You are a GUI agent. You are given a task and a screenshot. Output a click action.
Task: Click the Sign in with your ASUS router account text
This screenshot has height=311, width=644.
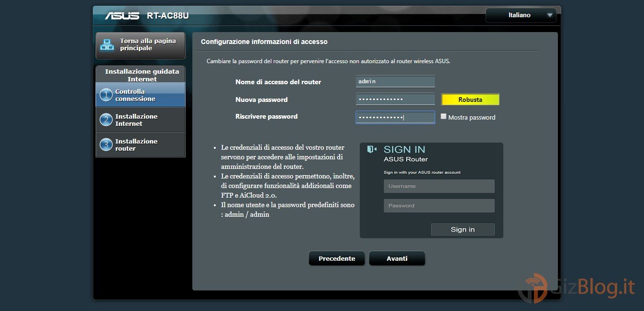pyautogui.click(x=422, y=172)
